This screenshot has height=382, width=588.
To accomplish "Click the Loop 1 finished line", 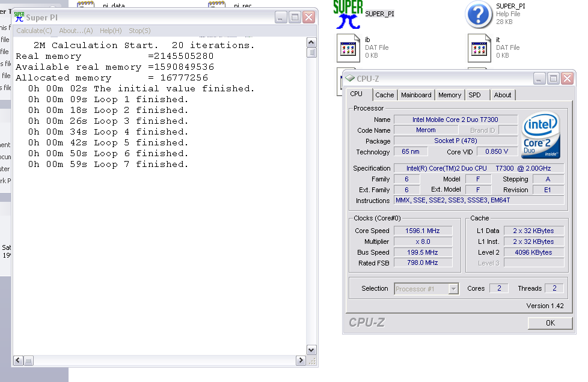I will tap(108, 99).
